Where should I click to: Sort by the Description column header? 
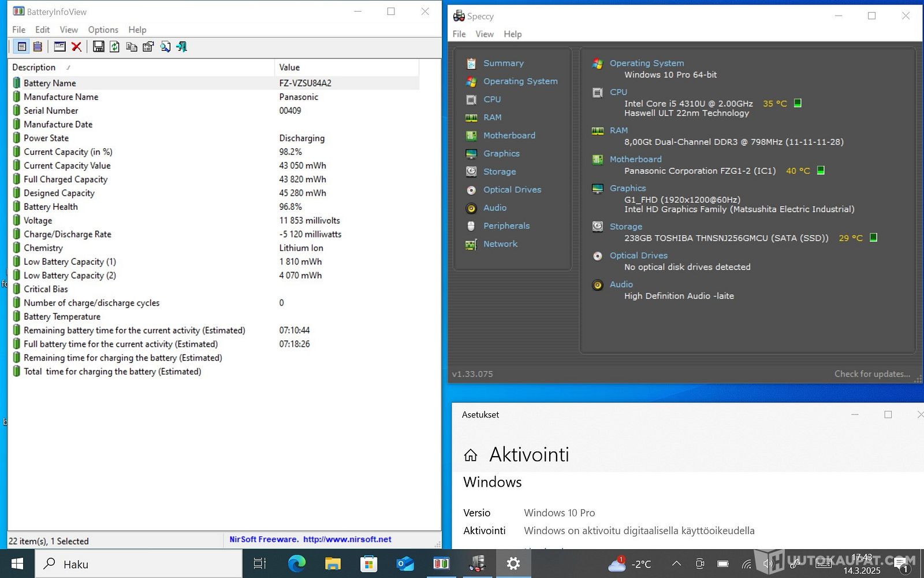click(x=141, y=67)
